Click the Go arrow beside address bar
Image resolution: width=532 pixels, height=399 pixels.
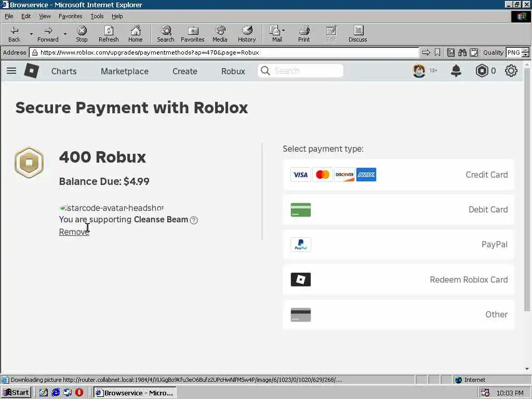tap(426, 52)
